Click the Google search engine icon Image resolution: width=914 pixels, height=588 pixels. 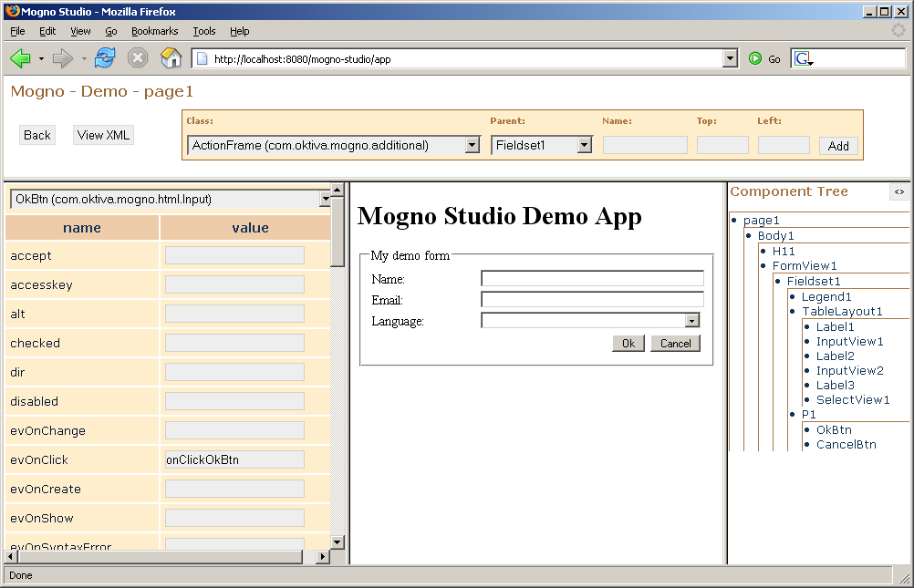pyautogui.click(x=803, y=58)
